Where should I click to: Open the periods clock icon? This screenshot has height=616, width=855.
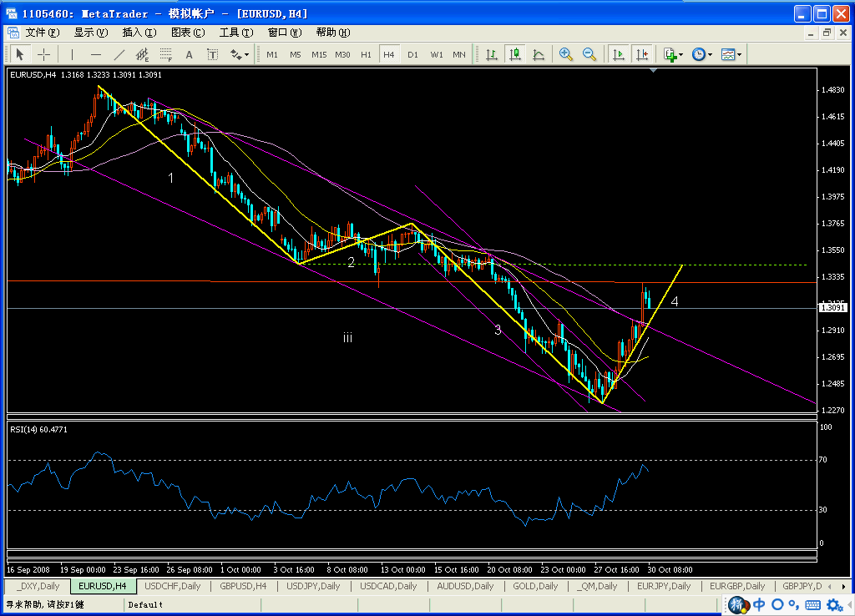pos(699,54)
